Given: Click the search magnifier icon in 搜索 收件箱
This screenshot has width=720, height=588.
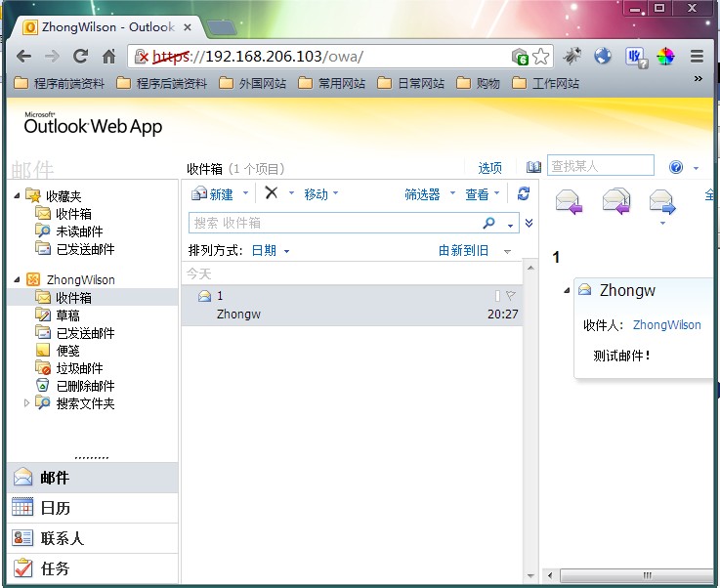Looking at the screenshot, I should (x=489, y=223).
